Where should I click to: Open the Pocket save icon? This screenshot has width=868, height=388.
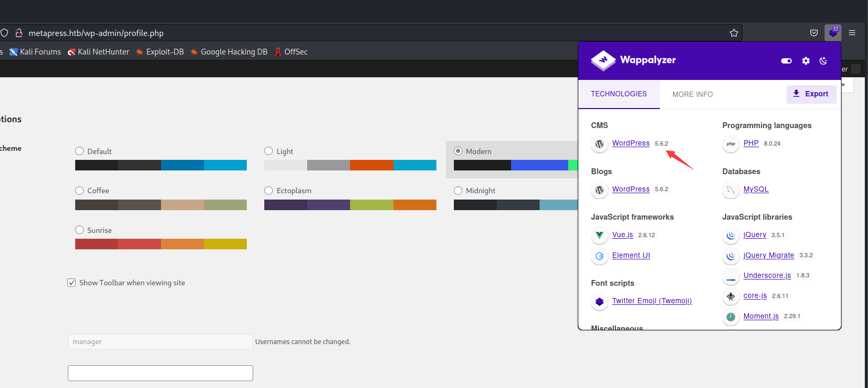(814, 33)
